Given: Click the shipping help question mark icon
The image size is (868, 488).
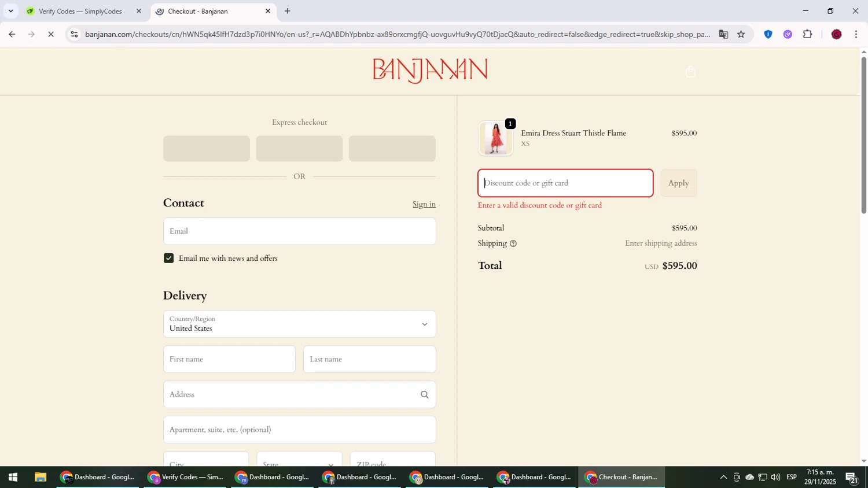Looking at the screenshot, I should [513, 243].
